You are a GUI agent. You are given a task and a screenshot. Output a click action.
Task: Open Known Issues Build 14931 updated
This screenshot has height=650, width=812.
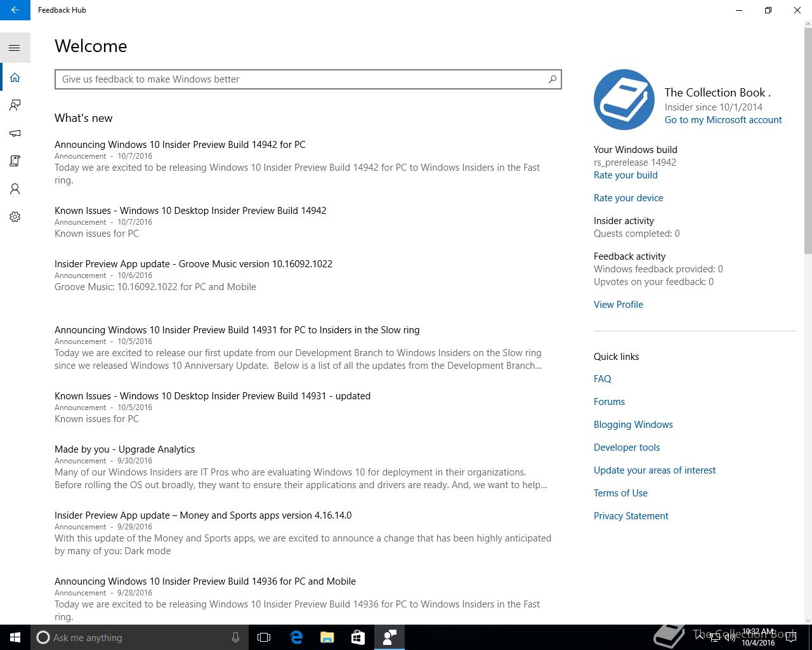click(x=213, y=396)
